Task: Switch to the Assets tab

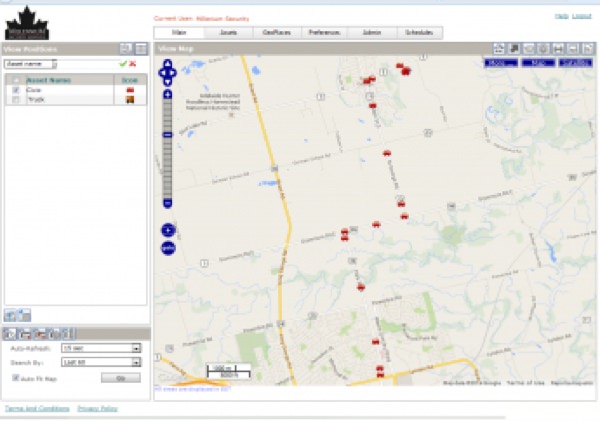Action: point(228,33)
